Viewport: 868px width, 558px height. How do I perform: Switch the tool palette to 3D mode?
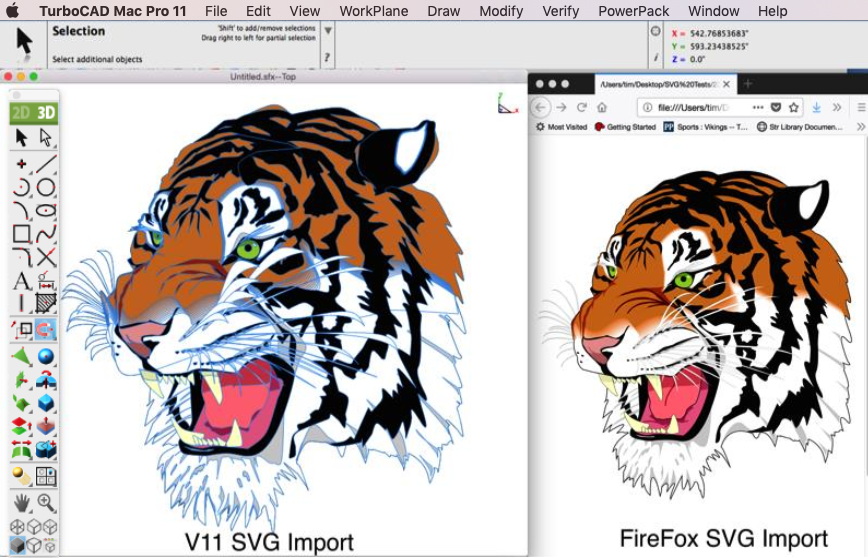click(45, 113)
